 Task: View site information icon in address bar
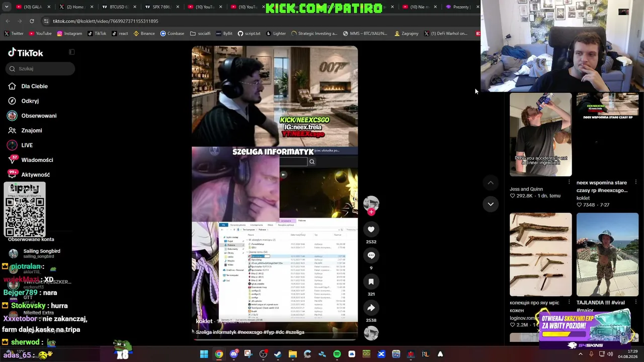pos(46,21)
